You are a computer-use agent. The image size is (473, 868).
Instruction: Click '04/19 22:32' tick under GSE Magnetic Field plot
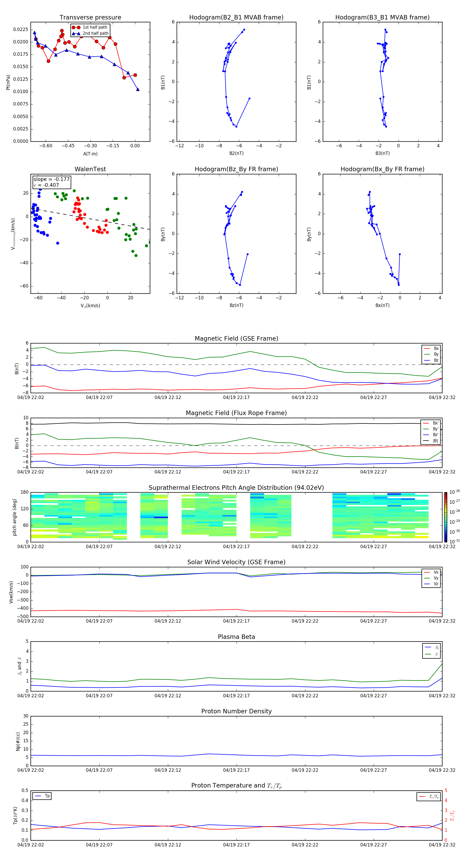point(442,398)
